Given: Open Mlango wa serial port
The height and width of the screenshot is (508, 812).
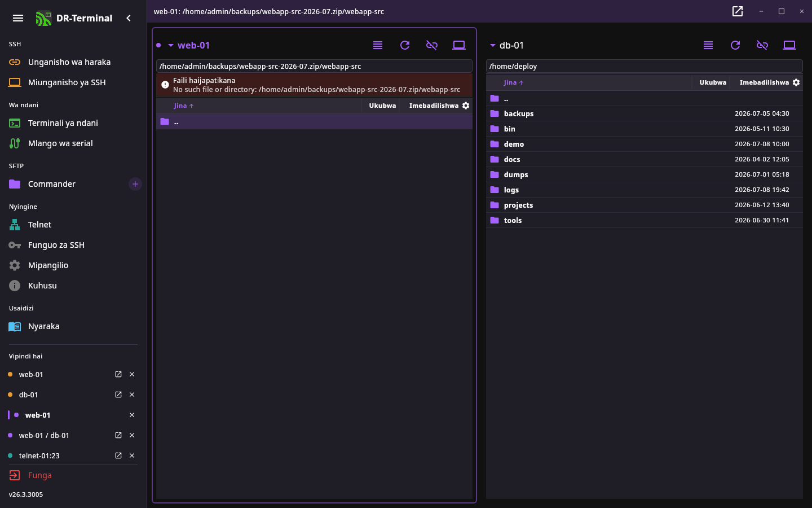Looking at the screenshot, I should click(73, 143).
